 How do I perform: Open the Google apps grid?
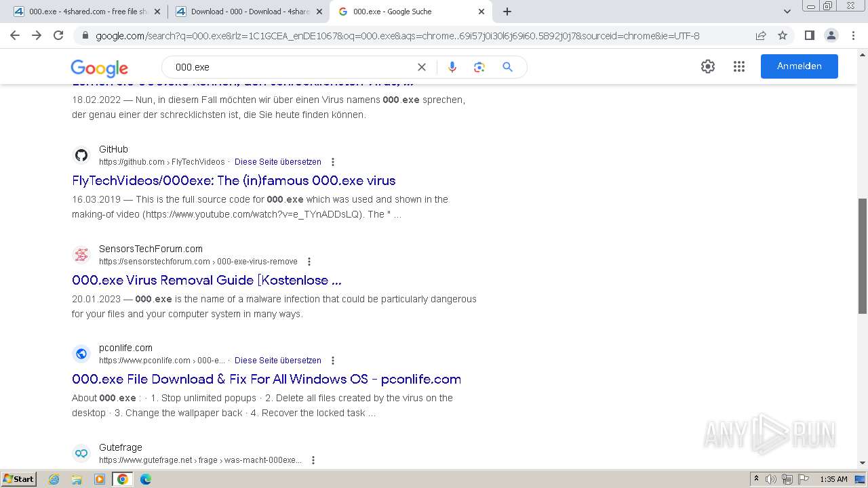point(739,66)
